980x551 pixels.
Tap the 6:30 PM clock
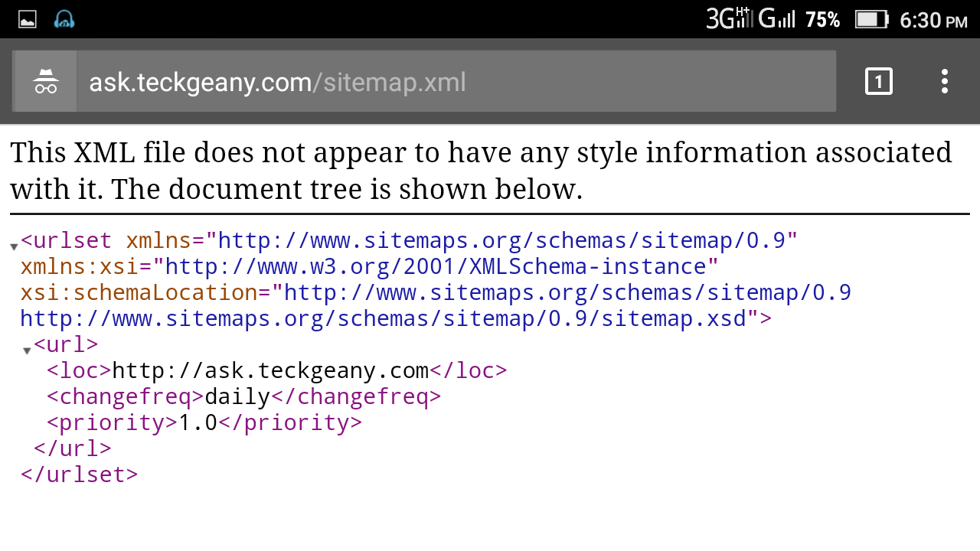tap(934, 19)
